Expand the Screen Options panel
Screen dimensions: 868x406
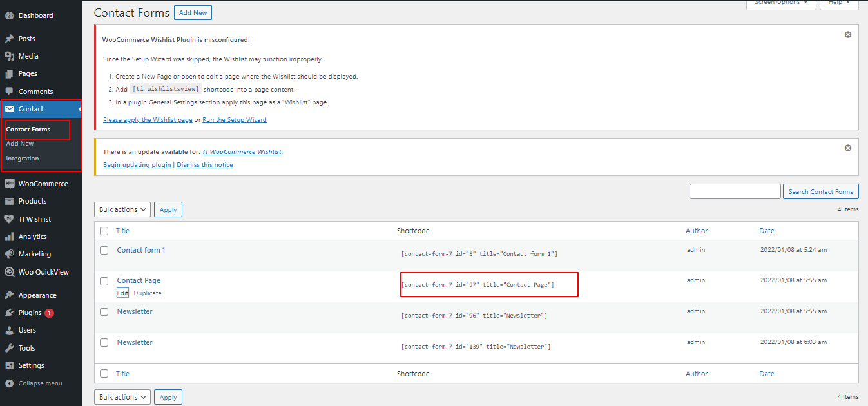(x=781, y=3)
